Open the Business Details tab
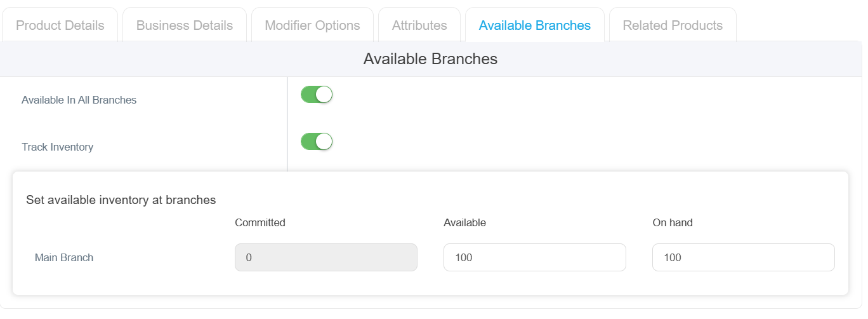868x319 pixels. (185, 25)
